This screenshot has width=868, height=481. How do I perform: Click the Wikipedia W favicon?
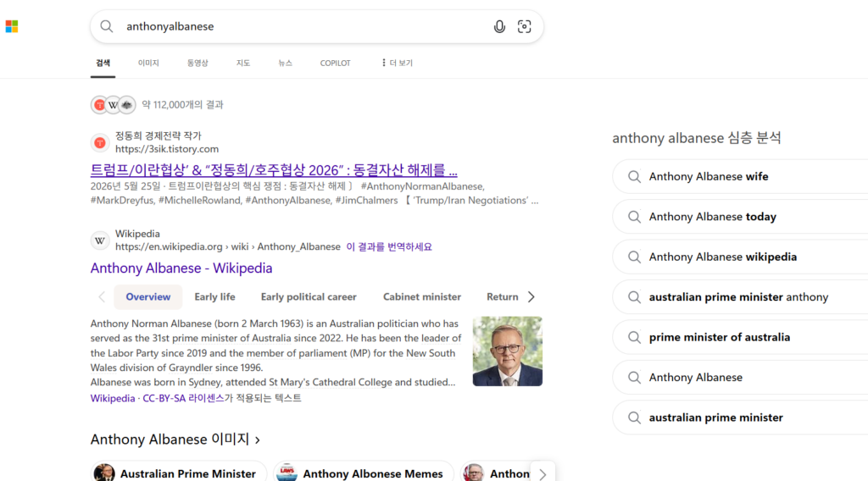[x=100, y=240]
